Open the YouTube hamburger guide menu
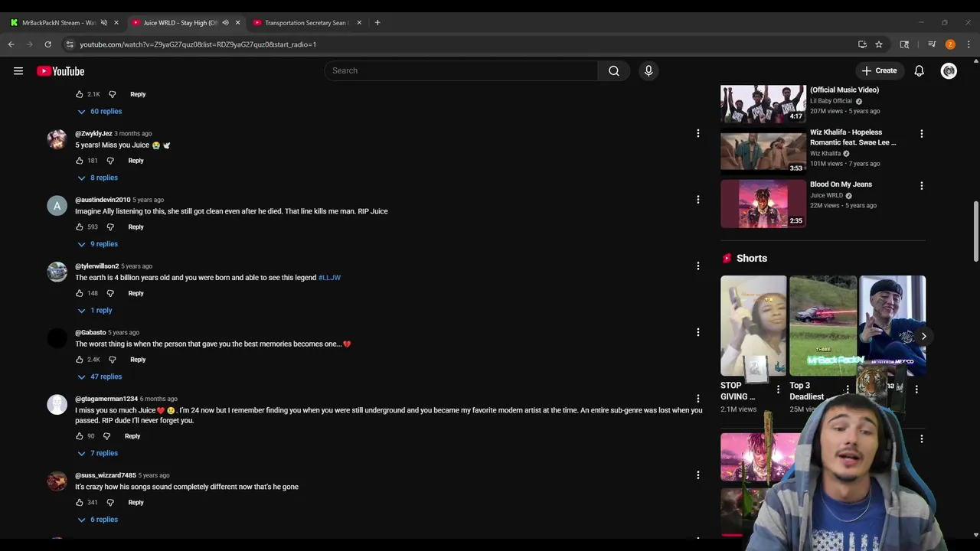 coord(18,71)
